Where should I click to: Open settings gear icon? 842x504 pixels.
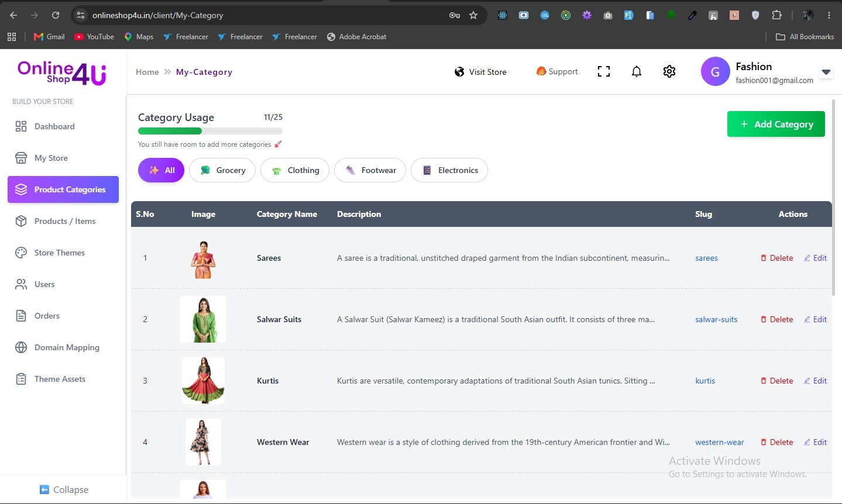(x=669, y=71)
